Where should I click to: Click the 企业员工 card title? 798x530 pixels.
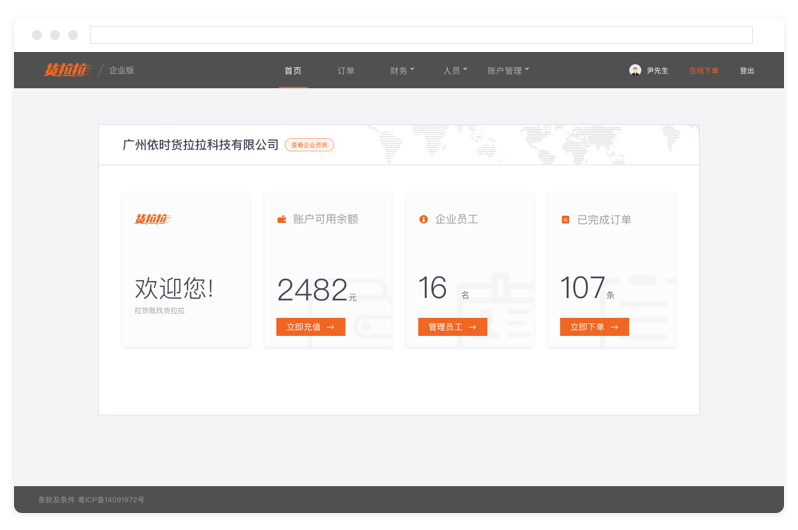coord(457,219)
